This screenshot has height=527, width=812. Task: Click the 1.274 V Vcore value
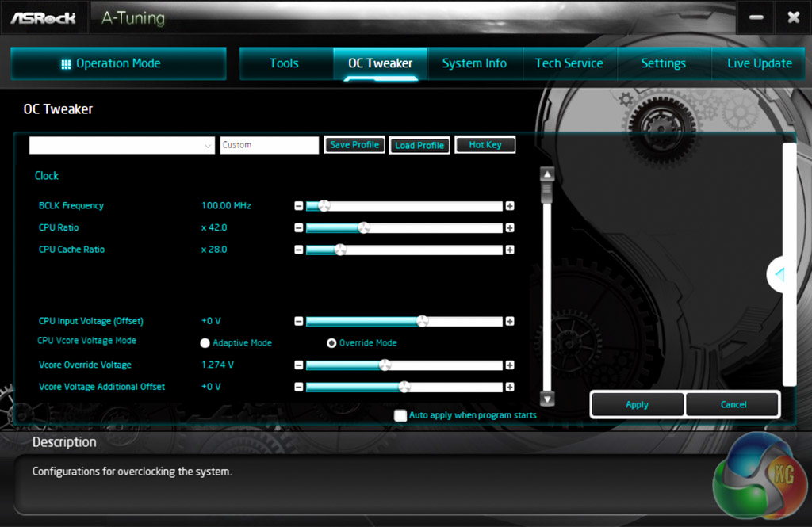coord(217,365)
